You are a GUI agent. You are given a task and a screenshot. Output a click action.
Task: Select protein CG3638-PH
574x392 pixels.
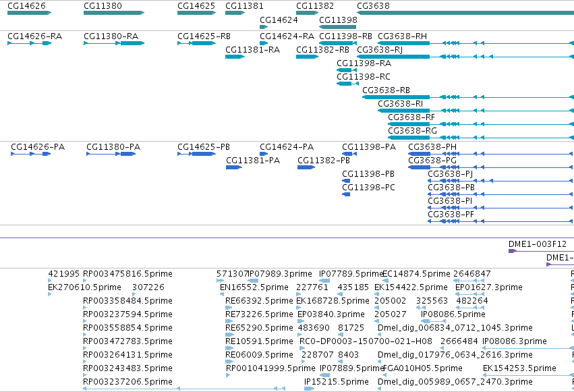point(491,154)
